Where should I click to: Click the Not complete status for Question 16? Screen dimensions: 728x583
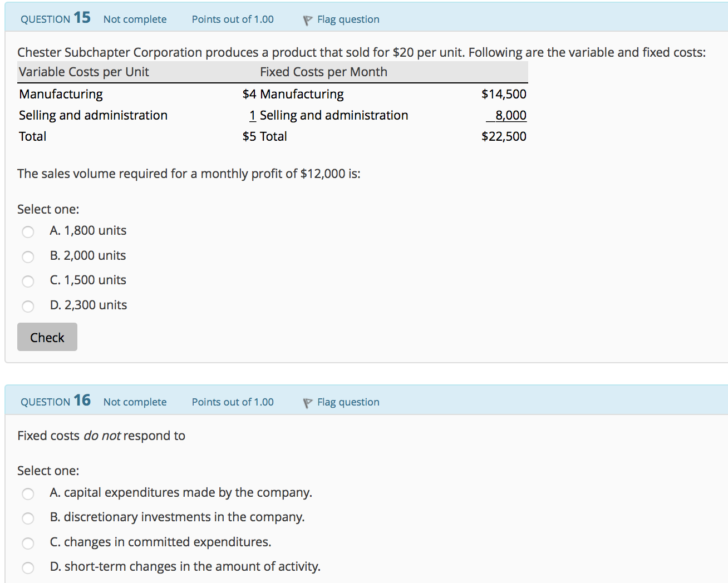[x=135, y=402]
